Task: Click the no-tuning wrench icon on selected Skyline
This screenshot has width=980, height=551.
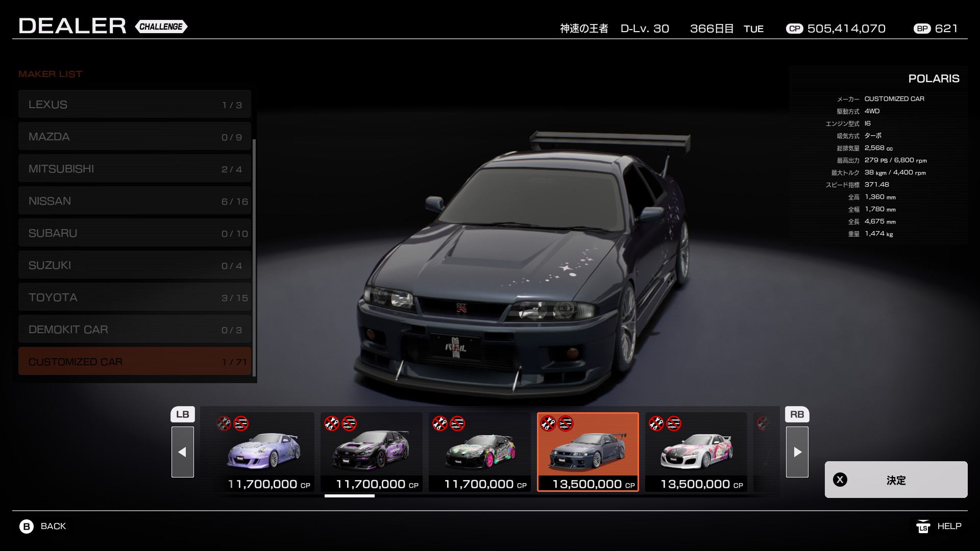Action: pos(548,423)
